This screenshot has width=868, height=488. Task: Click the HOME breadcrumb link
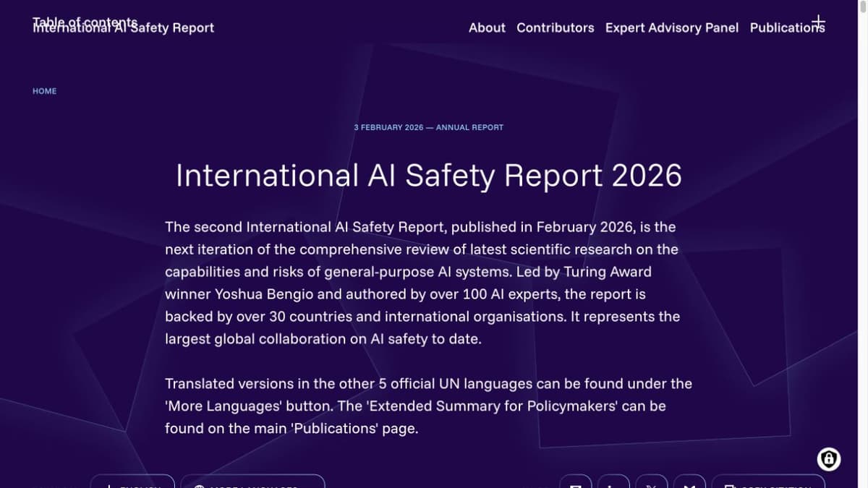click(x=45, y=91)
